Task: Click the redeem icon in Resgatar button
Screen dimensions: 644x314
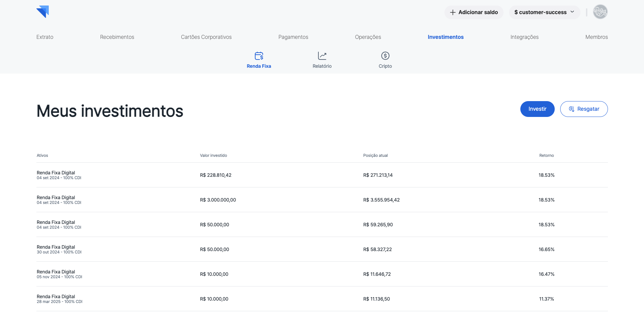Action: (572, 109)
